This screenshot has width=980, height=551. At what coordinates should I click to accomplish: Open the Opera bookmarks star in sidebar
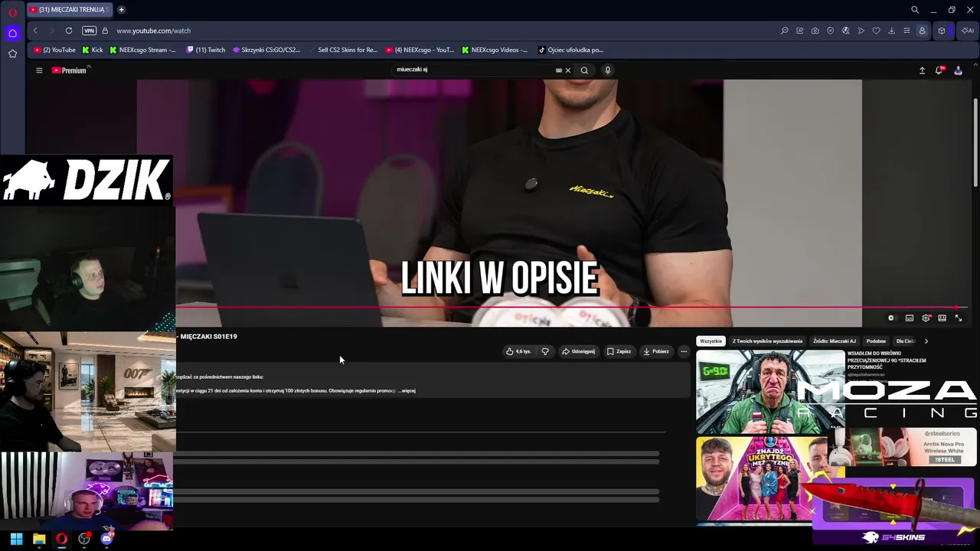[12, 54]
